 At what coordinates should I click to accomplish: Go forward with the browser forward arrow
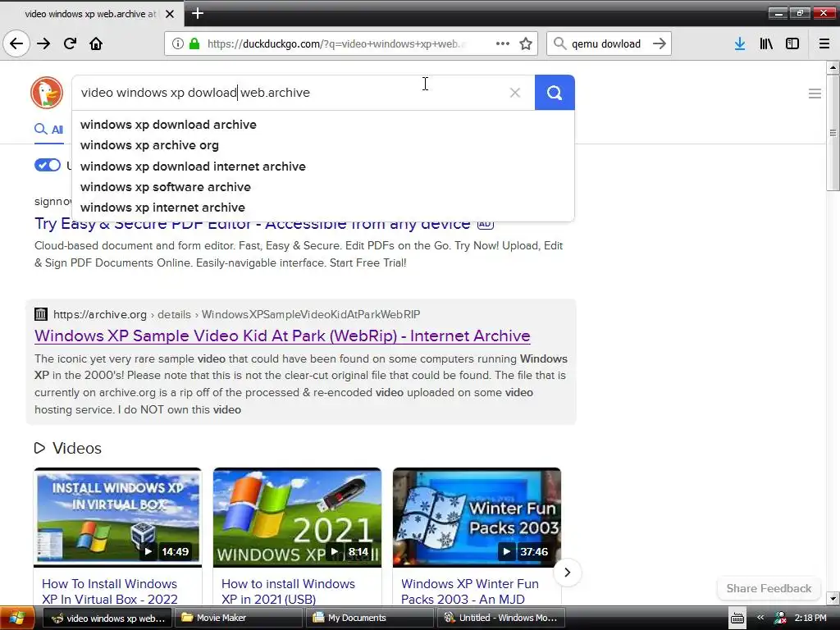(43, 43)
